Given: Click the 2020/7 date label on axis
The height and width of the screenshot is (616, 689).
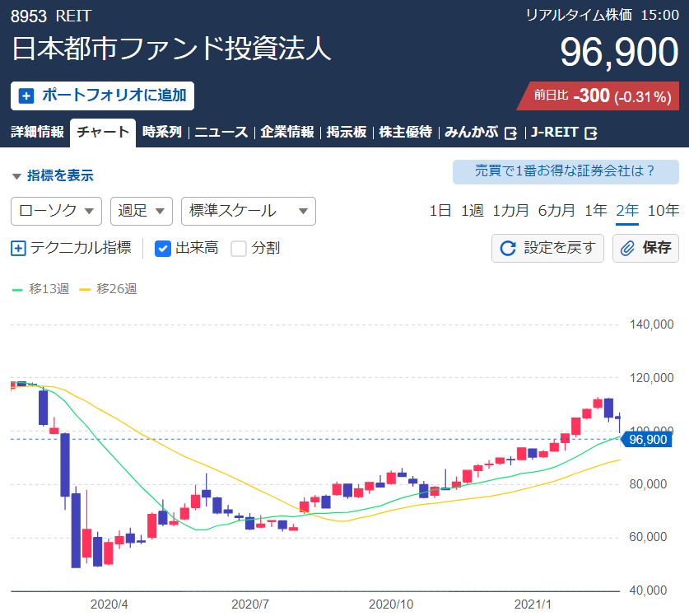Looking at the screenshot, I should (250, 604).
